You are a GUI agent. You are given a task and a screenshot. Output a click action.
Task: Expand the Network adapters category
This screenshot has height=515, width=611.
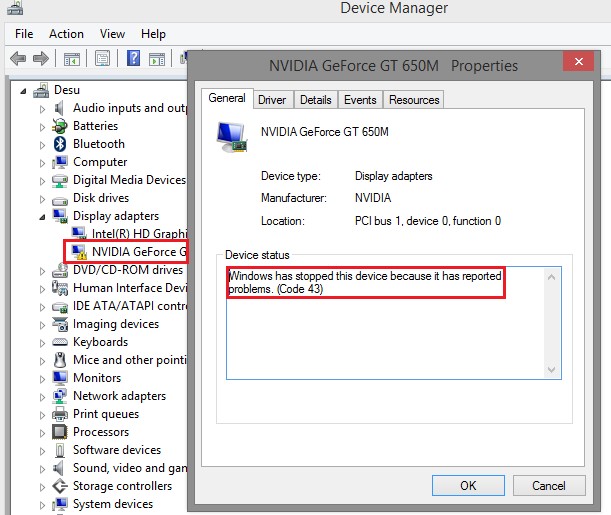click(42, 396)
